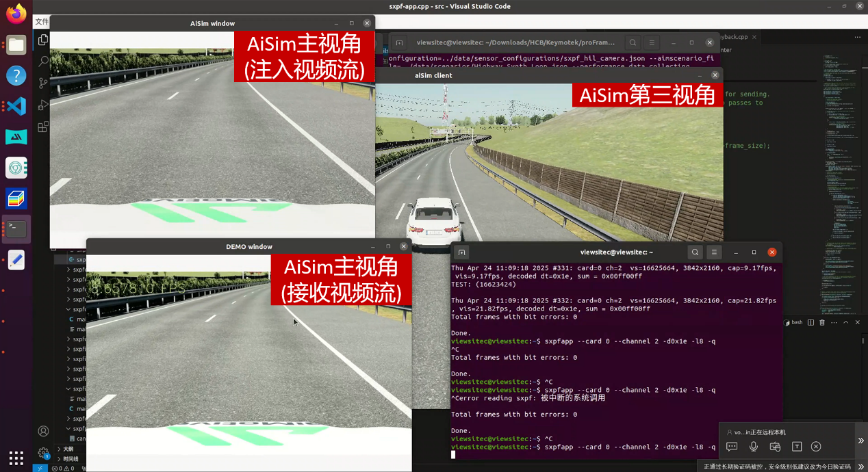
Task: Open hamburger menu in viewsitec terminal
Action: (x=714, y=252)
